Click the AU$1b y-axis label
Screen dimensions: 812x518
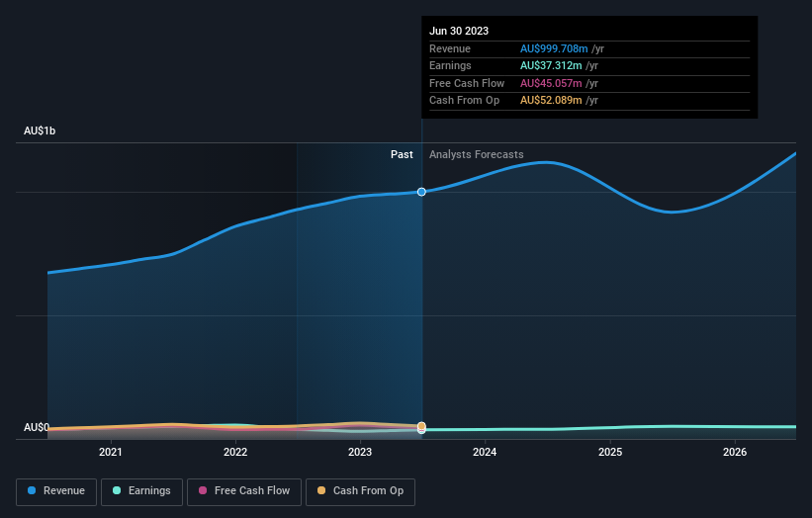point(40,130)
